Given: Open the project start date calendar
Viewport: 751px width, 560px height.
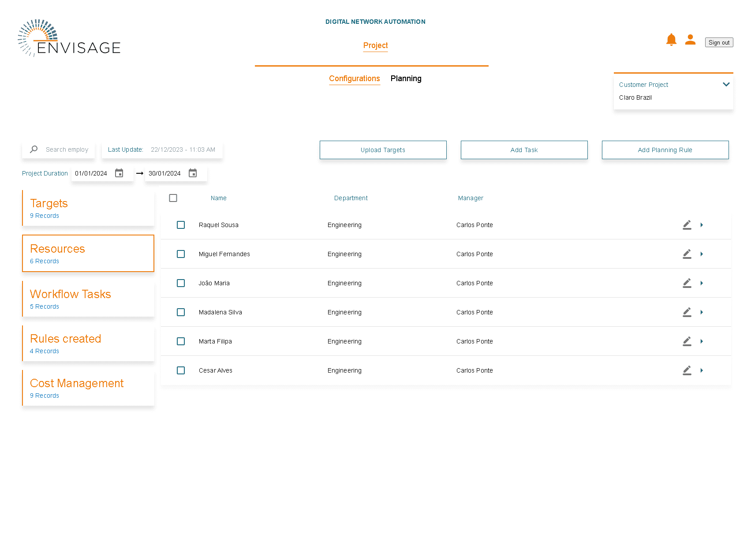Looking at the screenshot, I should tap(119, 173).
